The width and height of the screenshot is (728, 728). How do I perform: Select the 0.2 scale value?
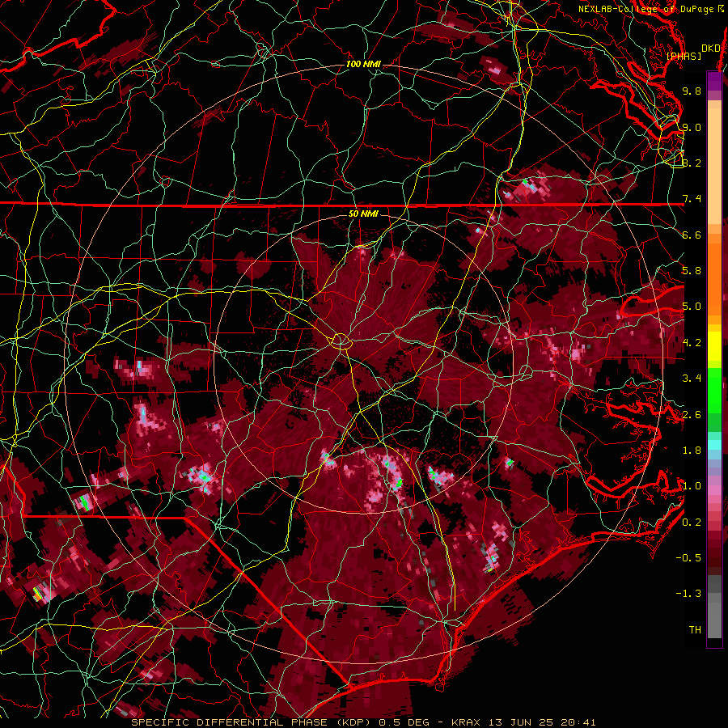click(x=692, y=523)
